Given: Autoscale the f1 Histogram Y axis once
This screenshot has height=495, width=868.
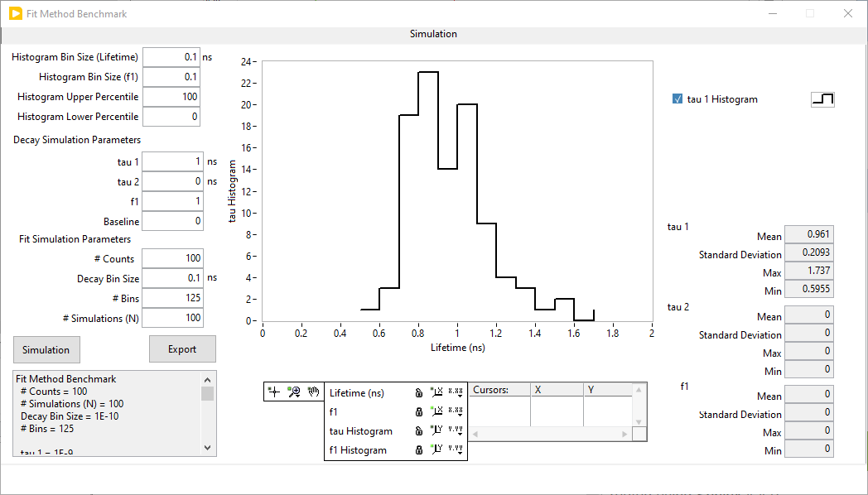Looking at the screenshot, I should 436,449.
